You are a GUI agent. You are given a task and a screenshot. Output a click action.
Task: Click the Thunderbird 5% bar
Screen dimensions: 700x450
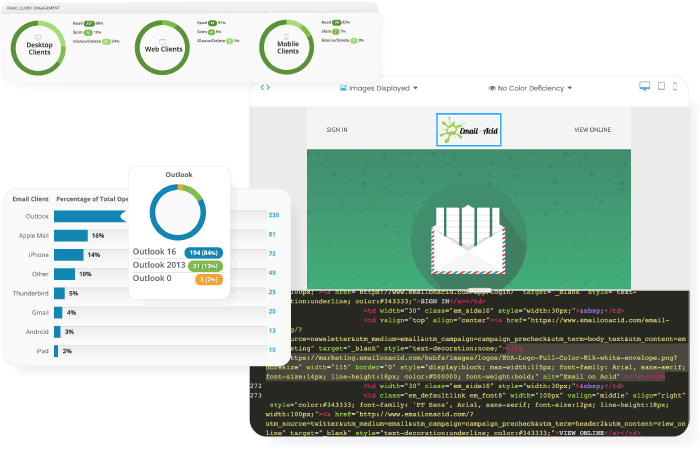click(x=59, y=293)
